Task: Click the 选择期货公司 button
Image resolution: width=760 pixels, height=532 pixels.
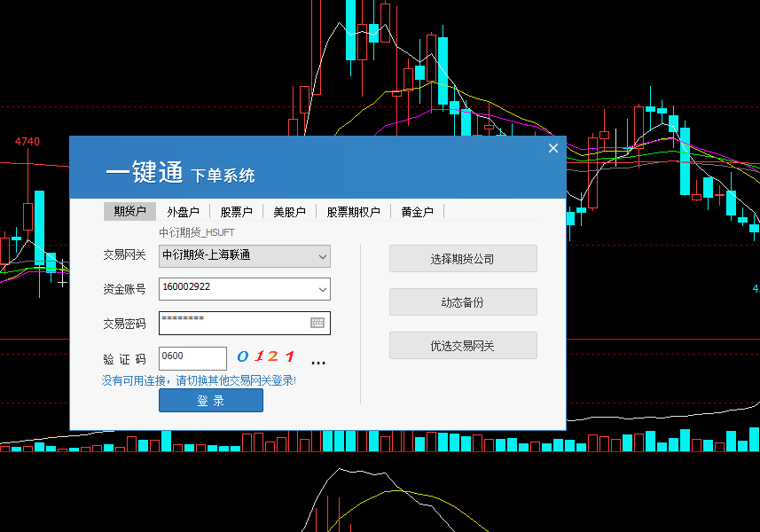Action: (x=463, y=259)
